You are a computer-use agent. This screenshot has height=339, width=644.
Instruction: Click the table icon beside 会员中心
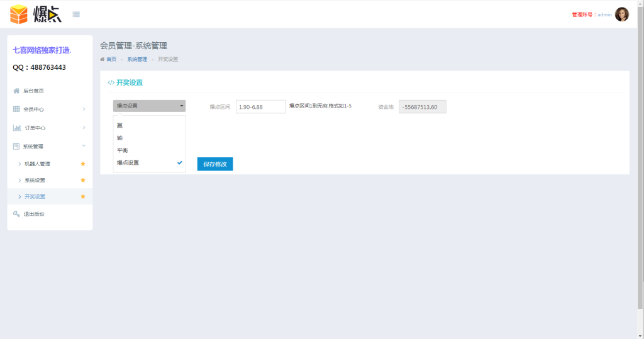click(16, 109)
